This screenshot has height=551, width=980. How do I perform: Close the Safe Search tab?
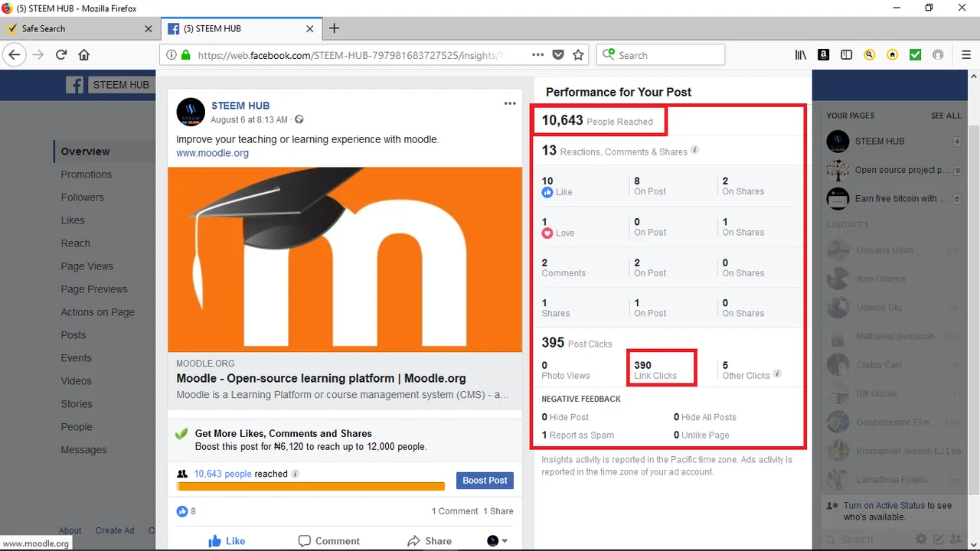(149, 29)
